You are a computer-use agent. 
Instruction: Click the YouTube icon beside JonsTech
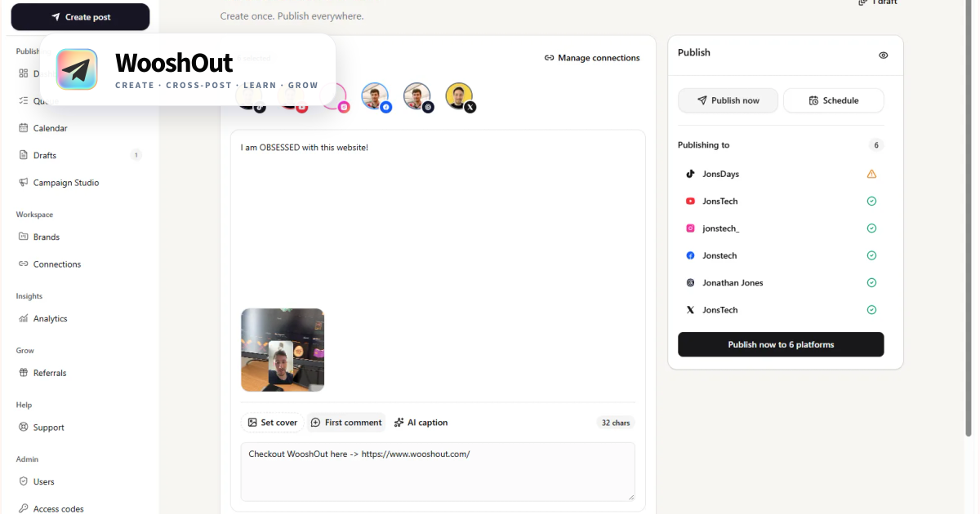coord(690,201)
